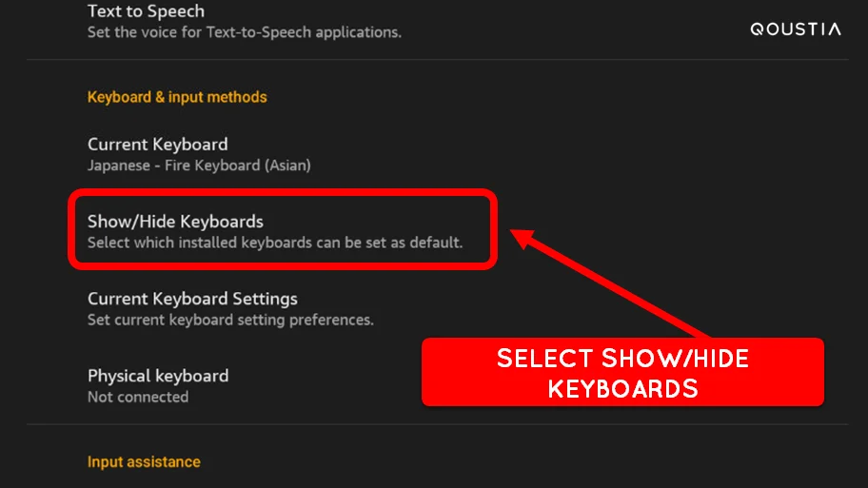This screenshot has width=868, height=488.
Task: Click 'Select which installed keyboards' description text
Action: click(x=274, y=243)
